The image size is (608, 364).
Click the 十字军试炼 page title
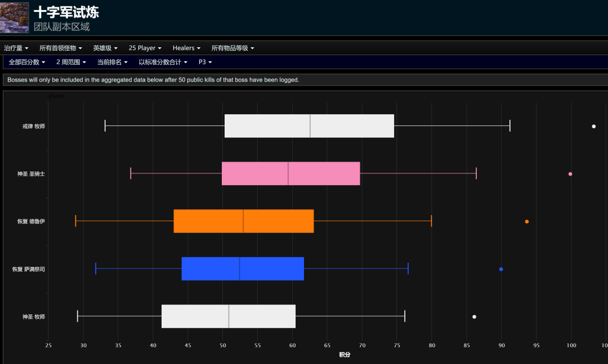pos(66,12)
